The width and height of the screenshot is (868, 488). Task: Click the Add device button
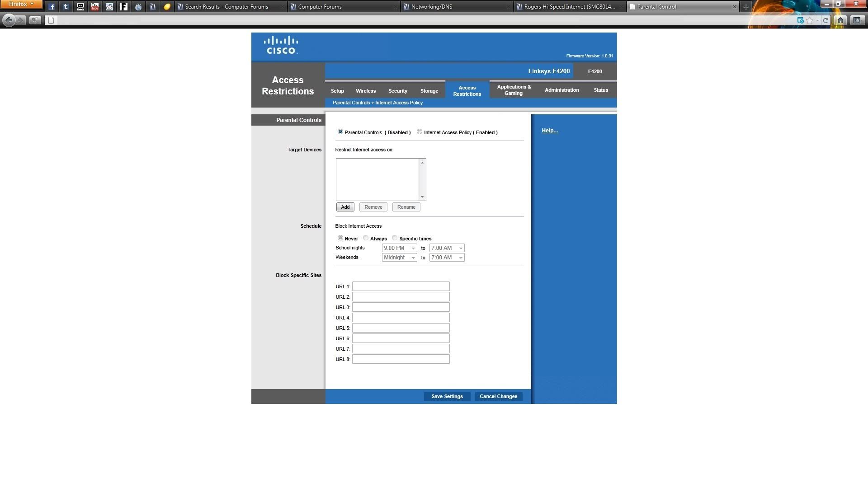pyautogui.click(x=345, y=207)
